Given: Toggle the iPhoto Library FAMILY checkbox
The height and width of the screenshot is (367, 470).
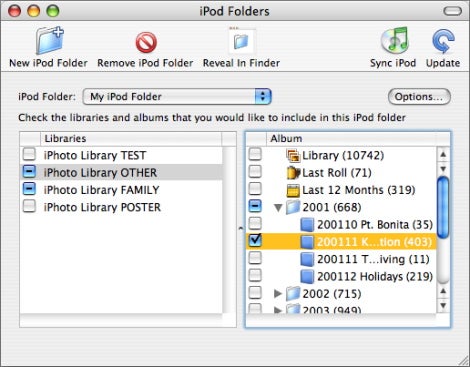Looking at the screenshot, I should 29,189.
